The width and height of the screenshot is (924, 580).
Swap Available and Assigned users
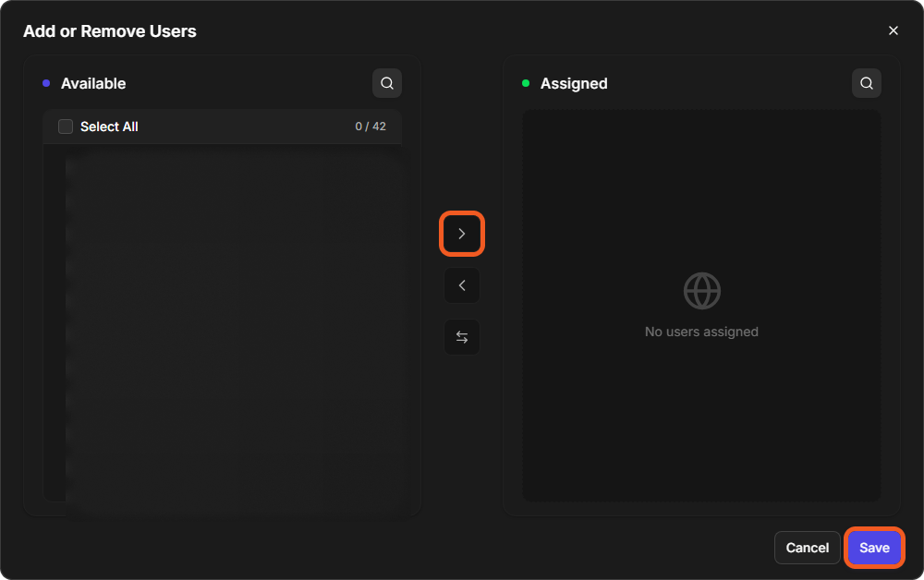[462, 337]
